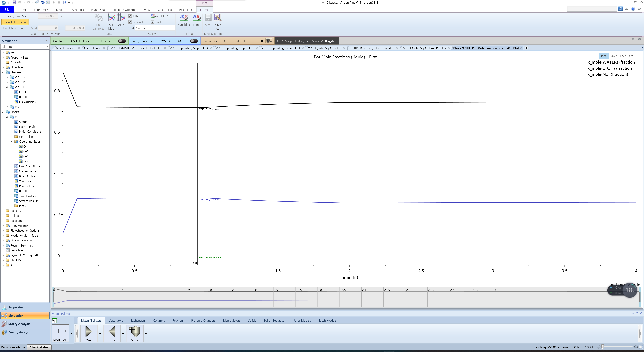644x352 pixels.
Task: Add a new tab with the plus icon
Action: click(x=526, y=48)
